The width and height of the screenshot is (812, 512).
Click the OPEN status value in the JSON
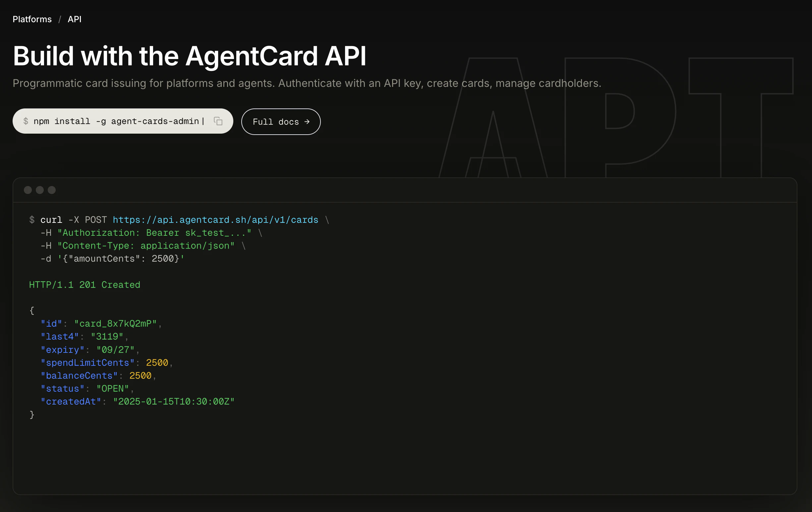click(x=113, y=388)
